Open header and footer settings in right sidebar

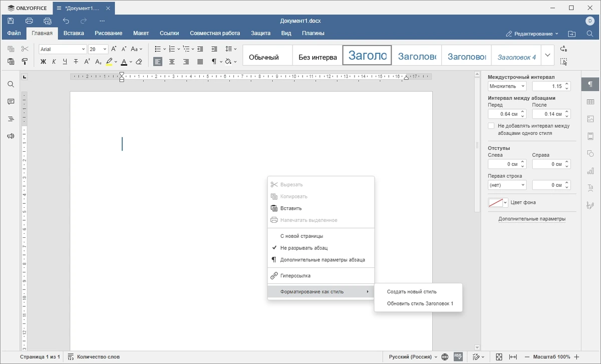pyautogui.click(x=590, y=136)
